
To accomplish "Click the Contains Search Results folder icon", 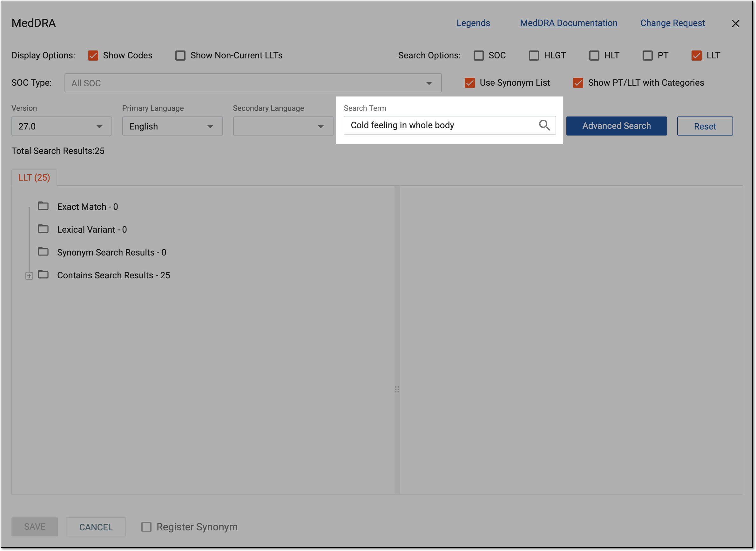I will coord(43,275).
